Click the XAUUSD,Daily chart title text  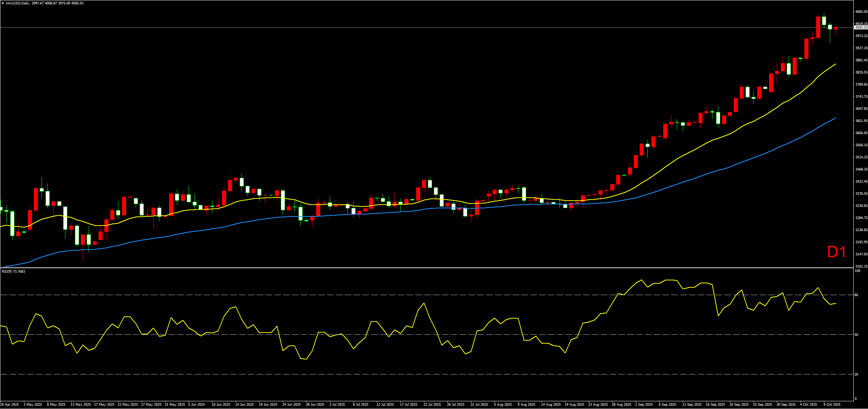pos(18,3)
